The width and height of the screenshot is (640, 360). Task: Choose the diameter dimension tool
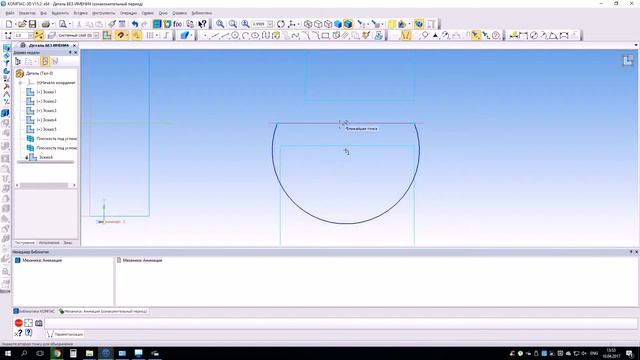[533, 36]
